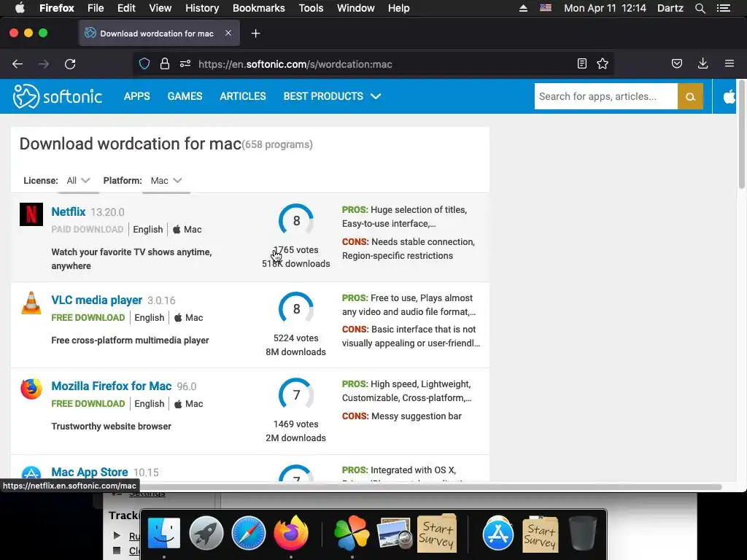Close the Download wordcation for mac tab

(228, 33)
